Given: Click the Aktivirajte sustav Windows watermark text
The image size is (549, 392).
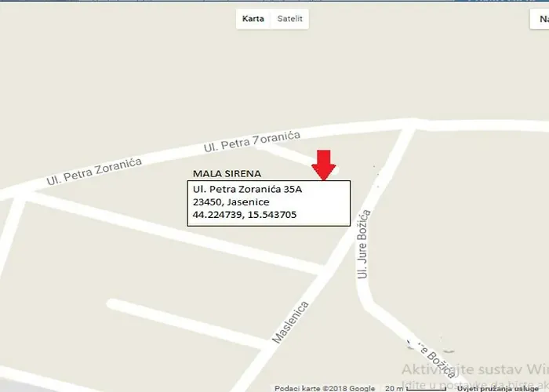Looking at the screenshot, I should (x=475, y=369).
